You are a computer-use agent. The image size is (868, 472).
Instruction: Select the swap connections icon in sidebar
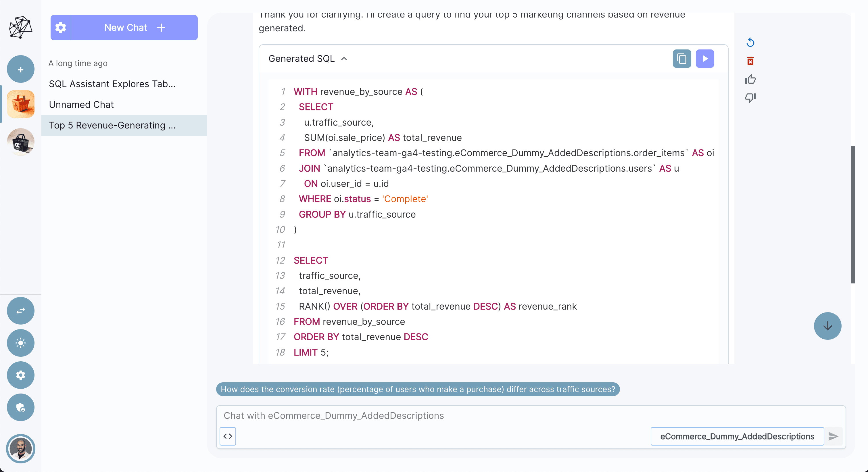pos(20,311)
